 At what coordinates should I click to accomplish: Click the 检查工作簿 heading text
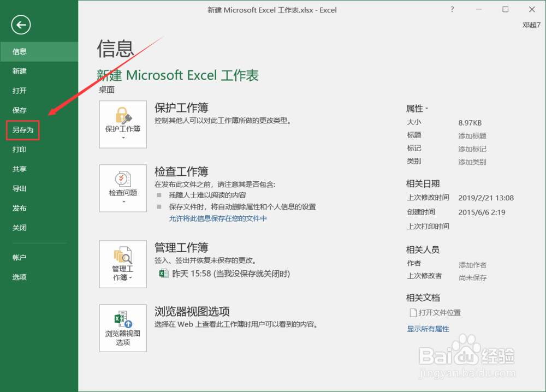pos(181,171)
